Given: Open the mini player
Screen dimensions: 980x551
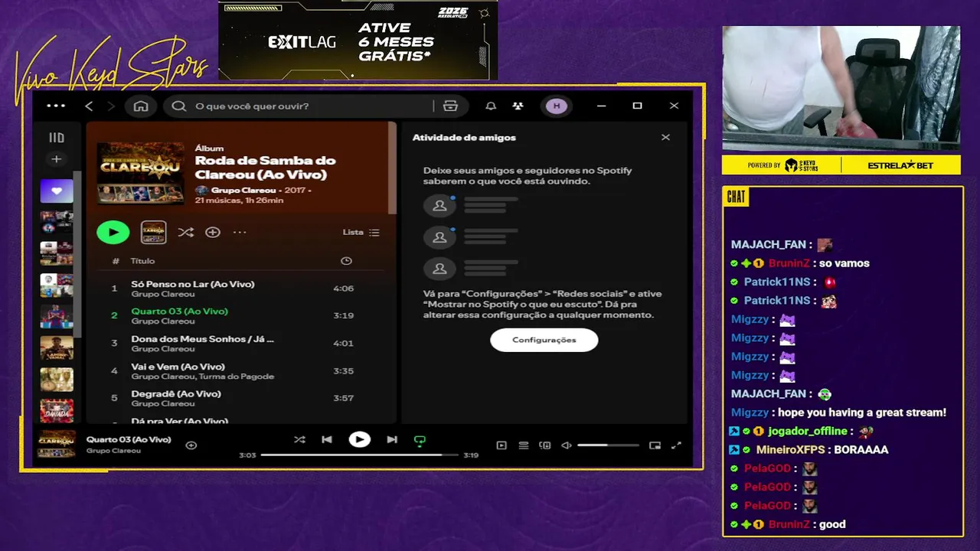Looking at the screenshot, I should [x=655, y=445].
